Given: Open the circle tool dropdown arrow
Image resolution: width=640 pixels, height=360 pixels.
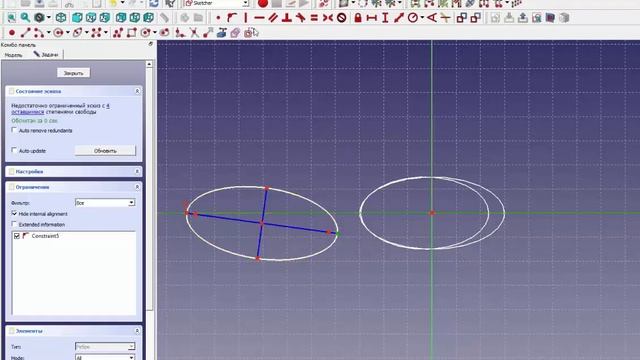Looking at the screenshot, I should (x=68, y=33).
